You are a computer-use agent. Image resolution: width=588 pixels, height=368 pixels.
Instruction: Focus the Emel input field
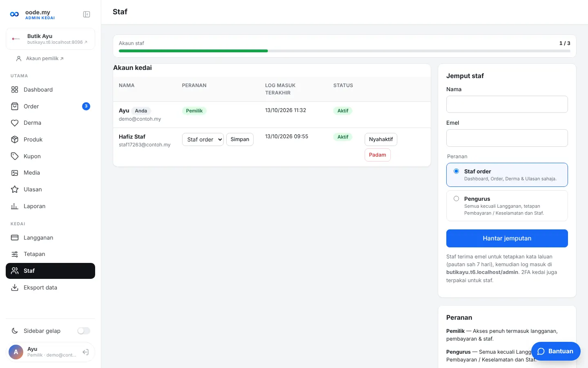coord(507,138)
